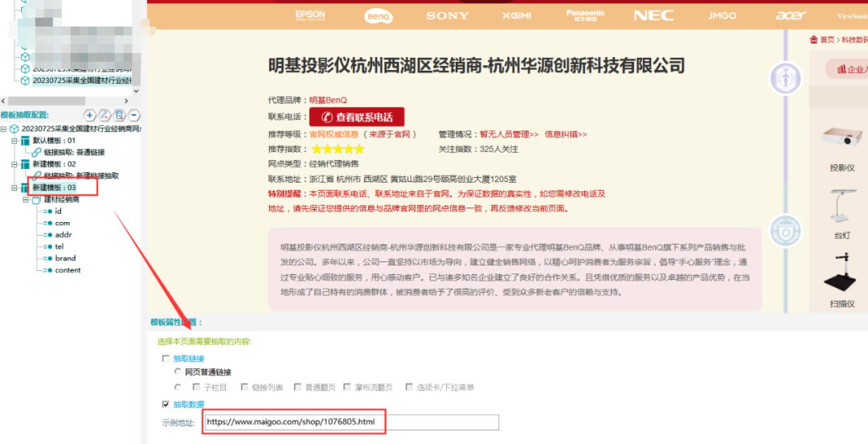The width and height of the screenshot is (868, 444).
Task: Click the field icon beside addr
Action: point(48,235)
